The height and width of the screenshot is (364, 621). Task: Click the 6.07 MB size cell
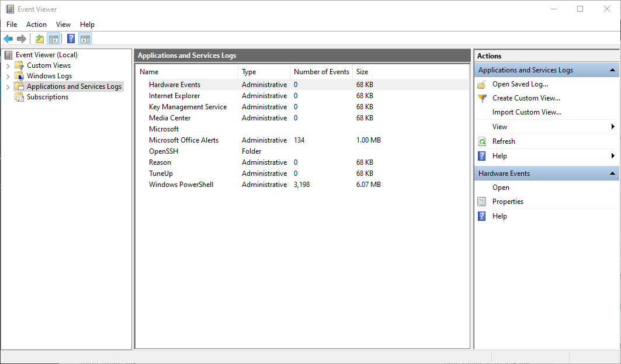[368, 185]
